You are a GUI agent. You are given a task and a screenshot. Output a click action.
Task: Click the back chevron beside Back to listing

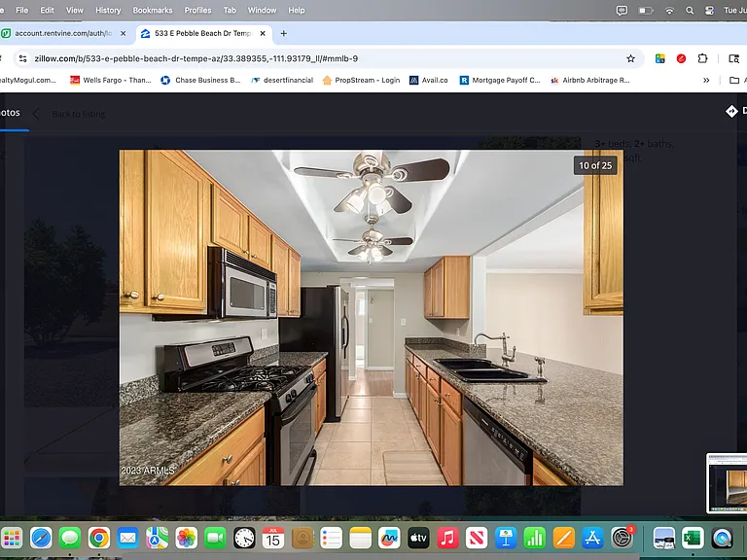click(x=36, y=114)
